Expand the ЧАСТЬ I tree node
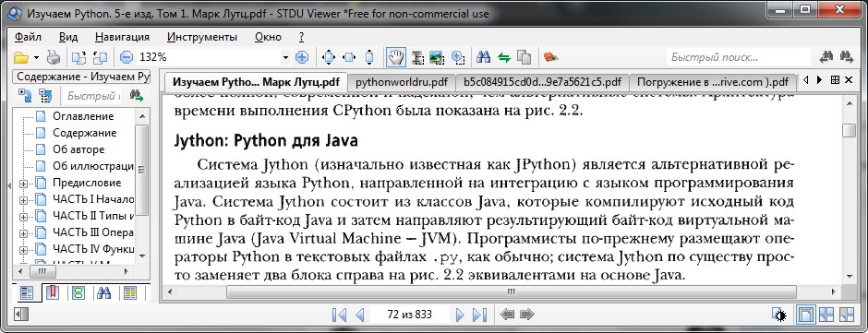The height and width of the screenshot is (333, 868). click(23, 199)
